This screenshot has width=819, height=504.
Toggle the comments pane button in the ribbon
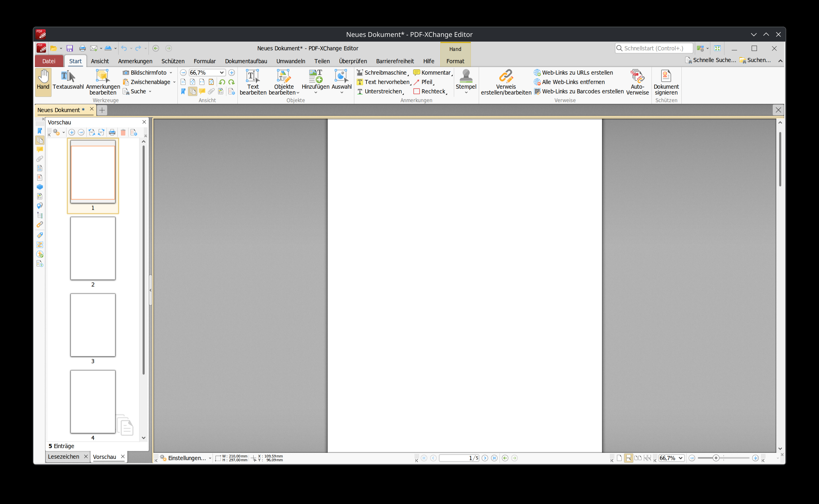(x=202, y=91)
